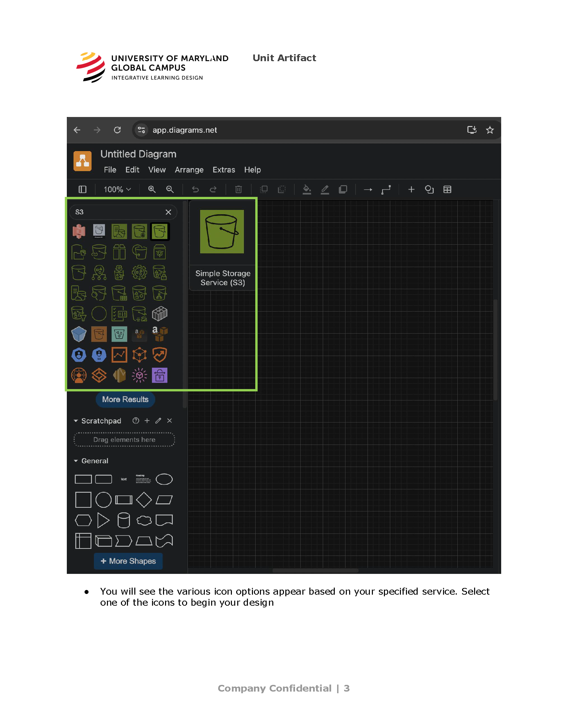Open the waypoints style dropdown

pos(386,190)
